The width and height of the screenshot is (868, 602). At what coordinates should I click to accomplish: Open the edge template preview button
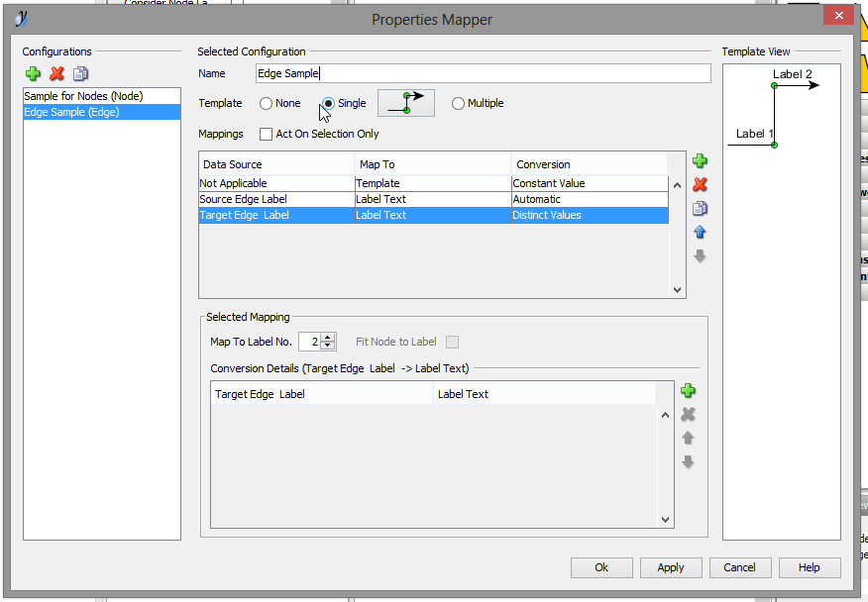point(406,103)
